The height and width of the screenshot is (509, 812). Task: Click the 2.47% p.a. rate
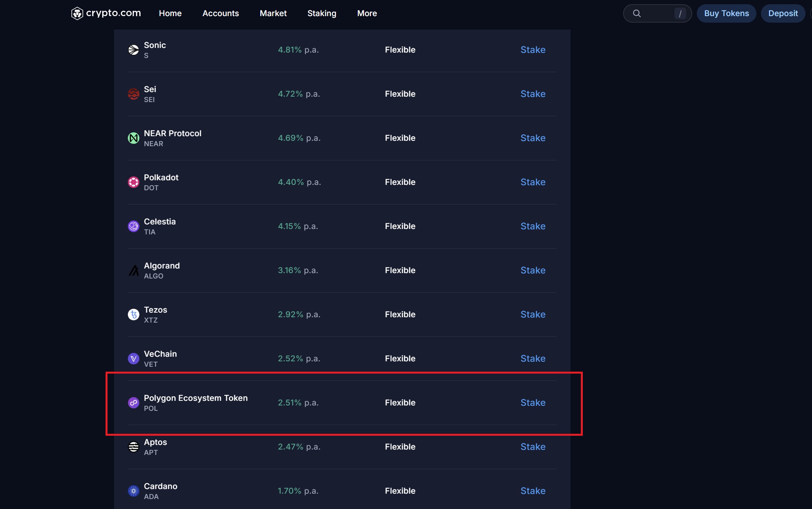click(x=299, y=447)
